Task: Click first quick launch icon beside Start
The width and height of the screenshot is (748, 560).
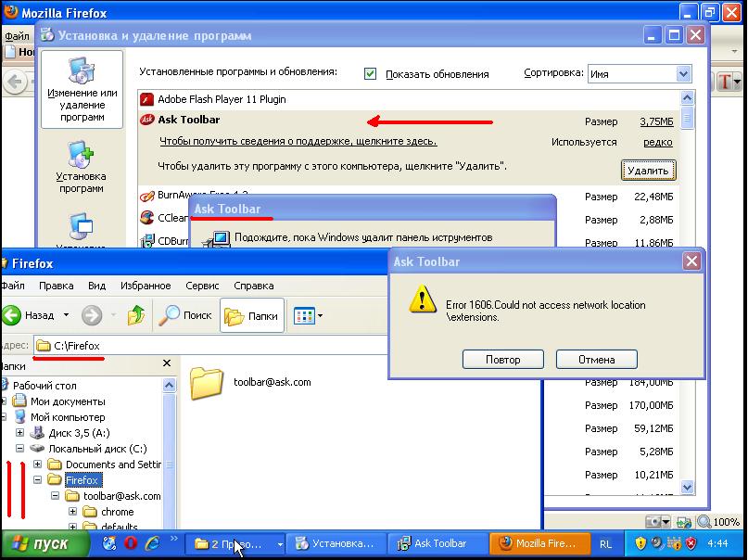Action: [109, 543]
